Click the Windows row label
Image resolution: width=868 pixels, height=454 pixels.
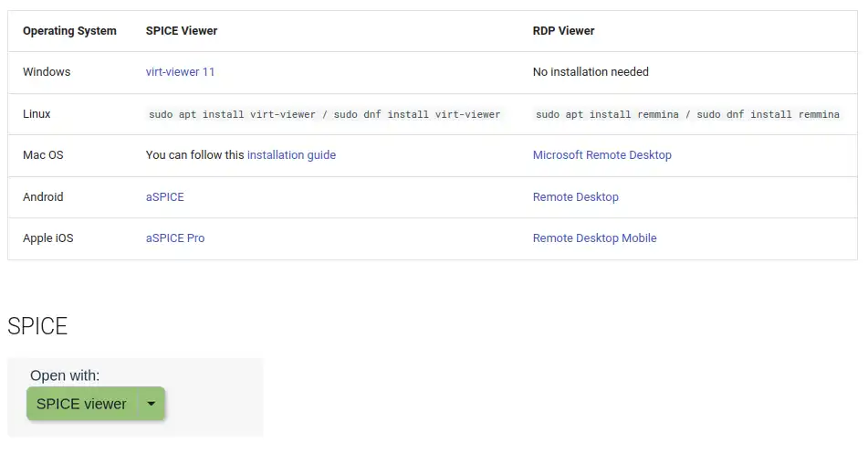47,72
